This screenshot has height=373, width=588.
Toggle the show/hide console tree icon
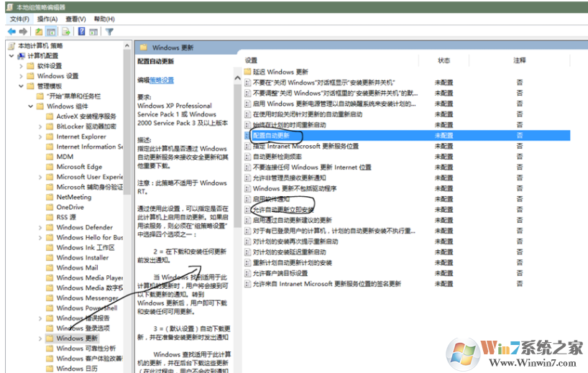pyautogui.click(x=52, y=32)
